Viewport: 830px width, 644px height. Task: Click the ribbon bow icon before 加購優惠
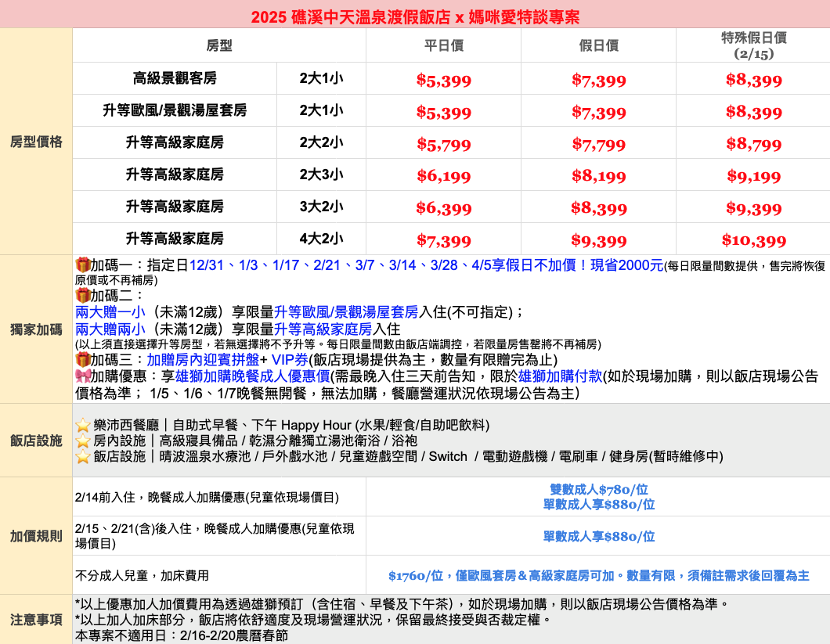pos(83,376)
